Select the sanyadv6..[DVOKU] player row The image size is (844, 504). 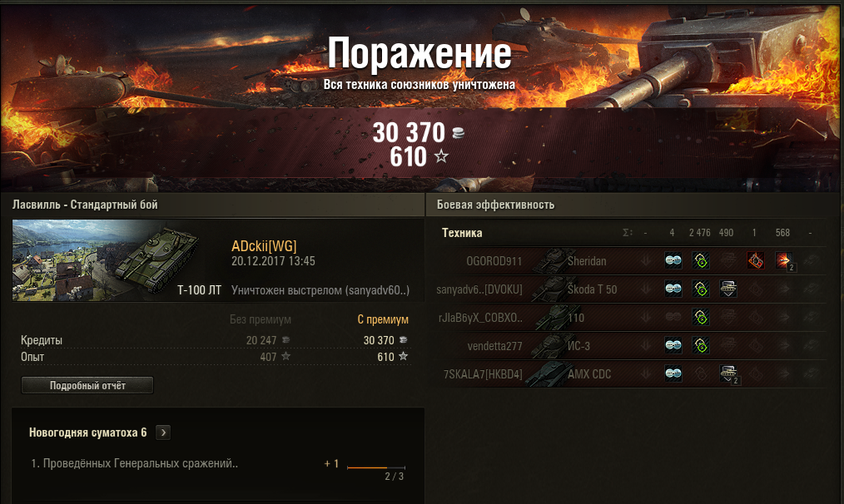tap(630, 289)
